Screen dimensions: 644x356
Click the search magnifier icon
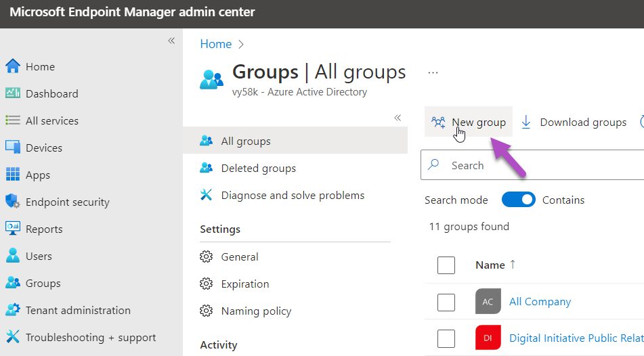[x=433, y=164]
